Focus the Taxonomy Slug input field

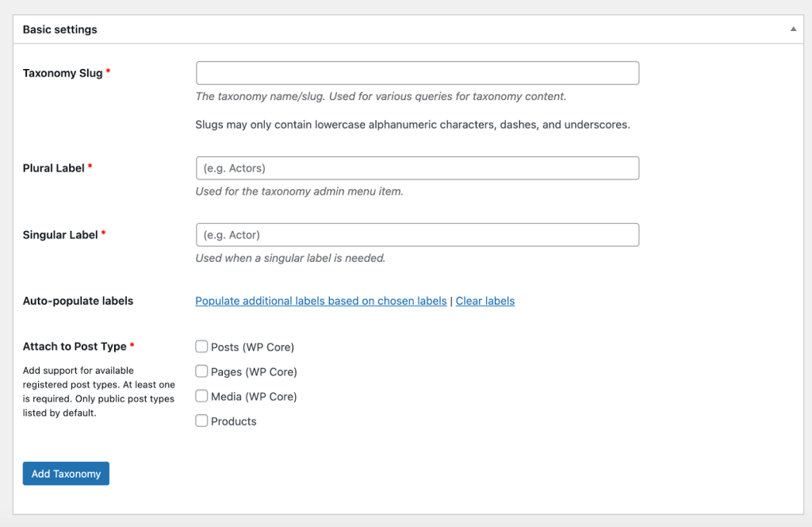click(417, 72)
